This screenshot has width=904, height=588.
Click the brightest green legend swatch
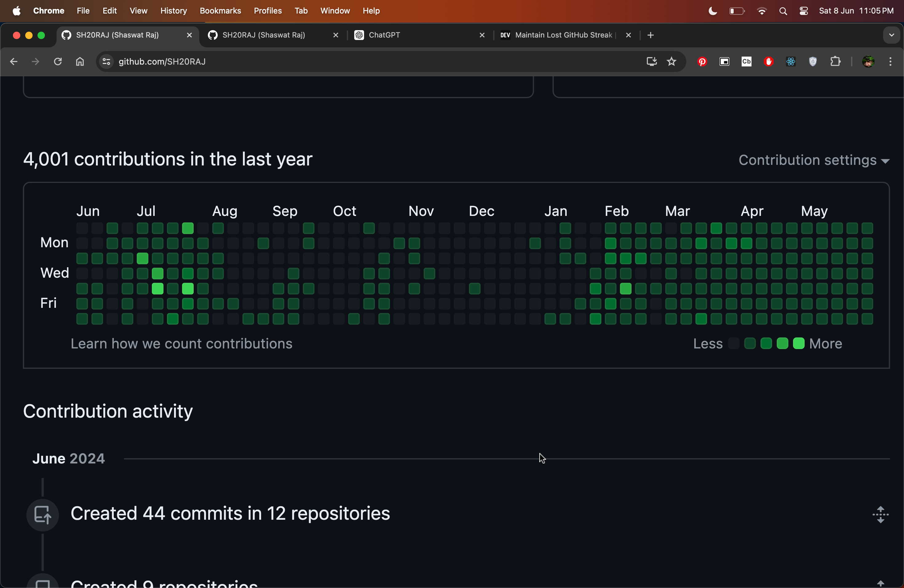[x=799, y=344]
